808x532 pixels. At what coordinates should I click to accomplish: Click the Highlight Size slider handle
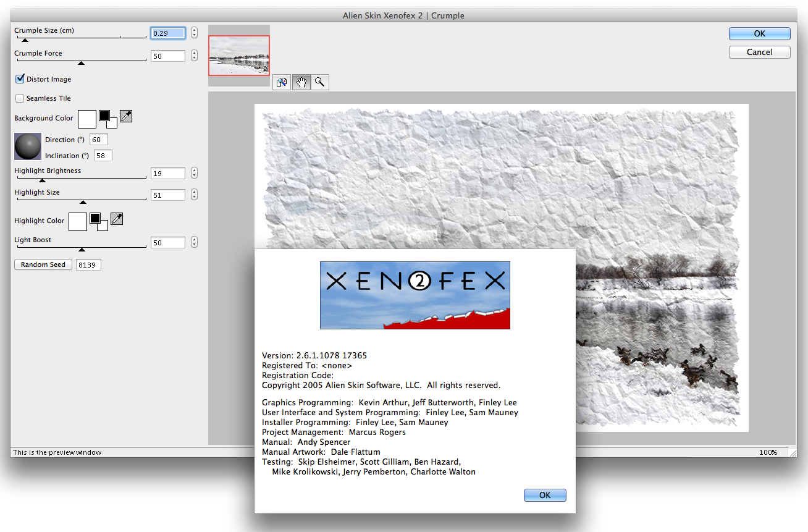pyautogui.click(x=83, y=201)
